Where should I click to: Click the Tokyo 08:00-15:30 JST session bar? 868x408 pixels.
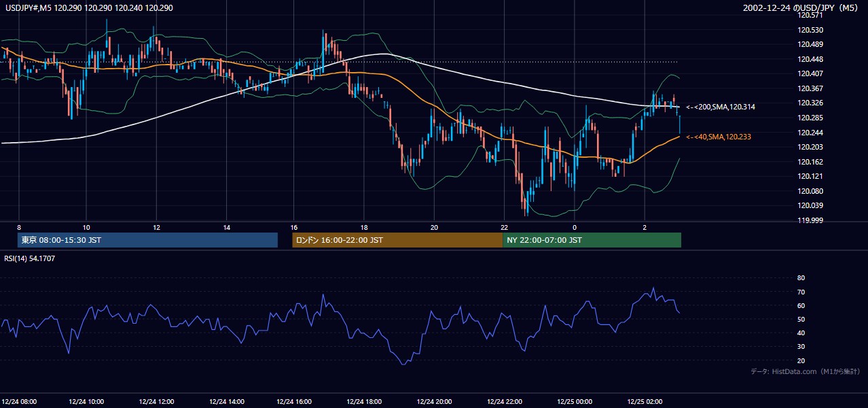[x=147, y=240]
